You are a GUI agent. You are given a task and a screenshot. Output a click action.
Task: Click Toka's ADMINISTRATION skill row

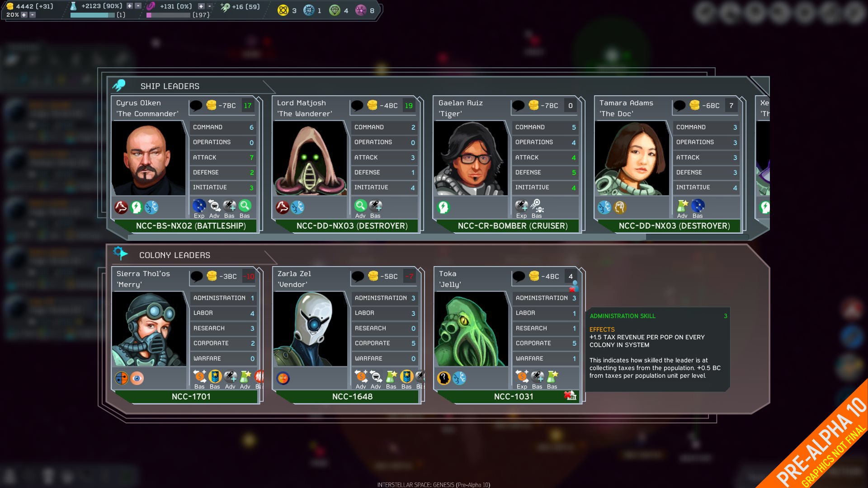point(546,298)
